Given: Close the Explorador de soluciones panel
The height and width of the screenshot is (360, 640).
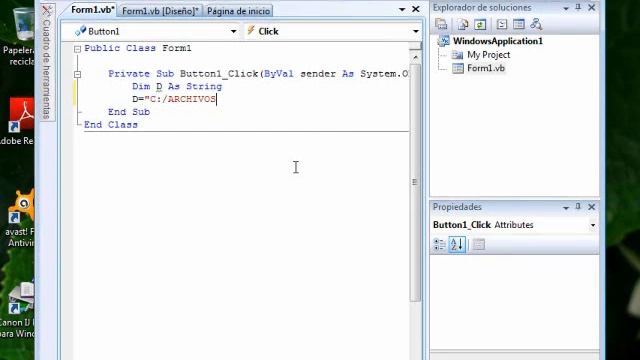Looking at the screenshot, I should point(591,7).
